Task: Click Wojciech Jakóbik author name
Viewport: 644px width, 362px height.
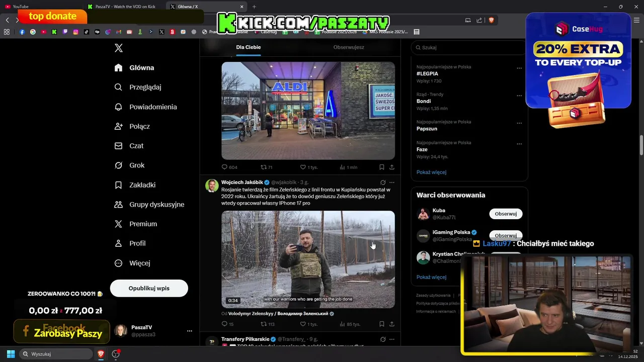Action: pos(242,182)
